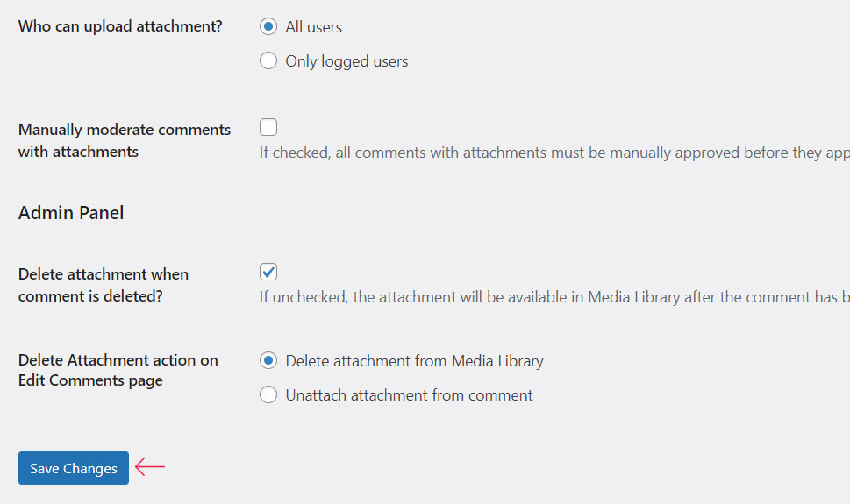
Task: Click the Save Changes button
Action: [x=74, y=468]
